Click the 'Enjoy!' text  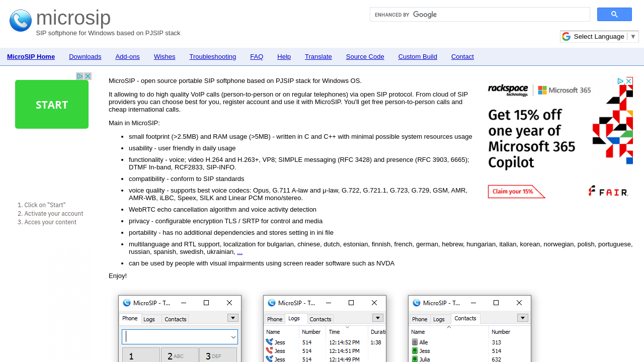point(118,276)
